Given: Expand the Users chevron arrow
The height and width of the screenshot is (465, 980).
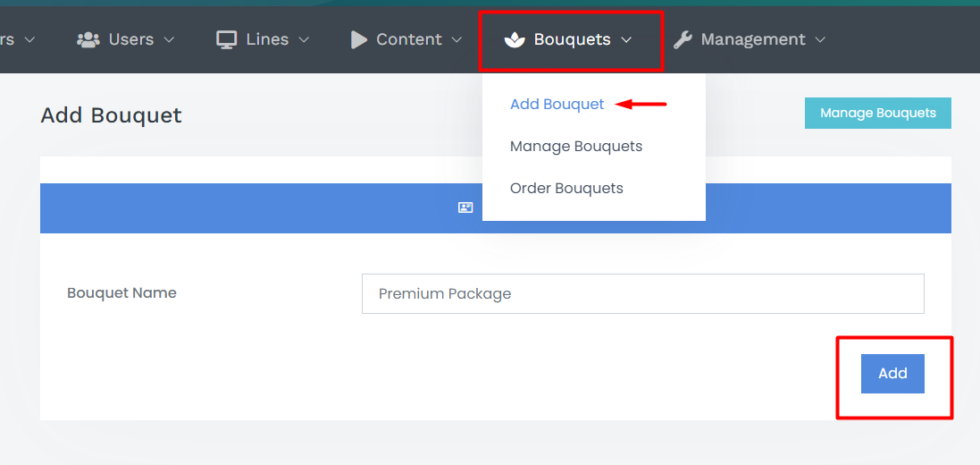Looking at the screenshot, I should pyautogui.click(x=169, y=40).
